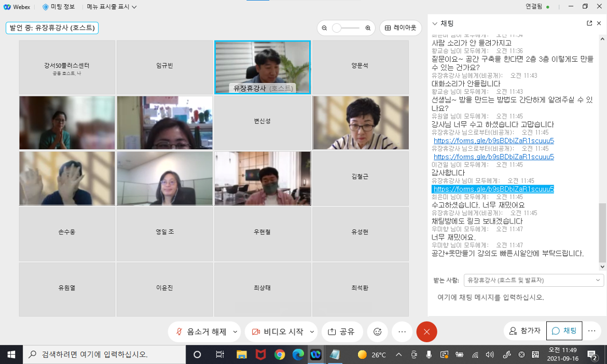
Task: Toggle the 채팅 chat panel button
Action: [564, 331]
